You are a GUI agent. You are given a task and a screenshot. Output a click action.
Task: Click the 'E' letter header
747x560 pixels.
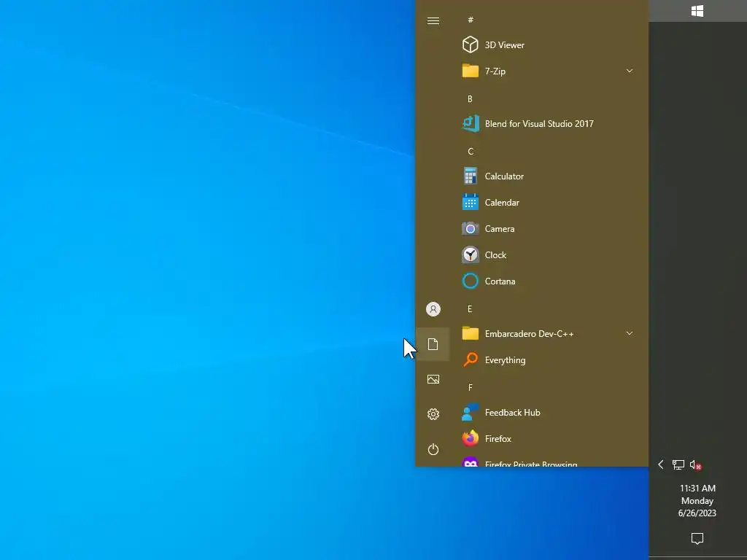pyautogui.click(x=471, y=308)
